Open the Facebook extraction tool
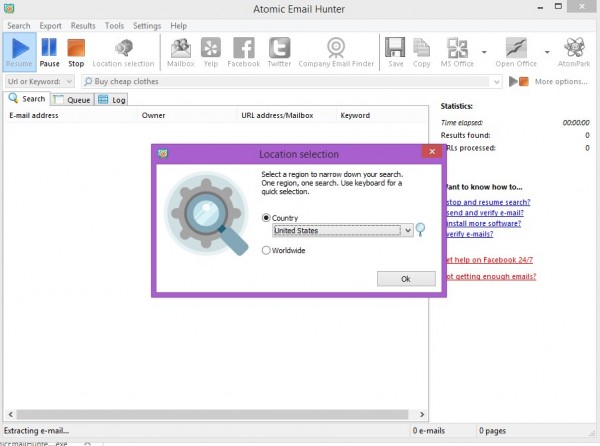 coord(244,53)
